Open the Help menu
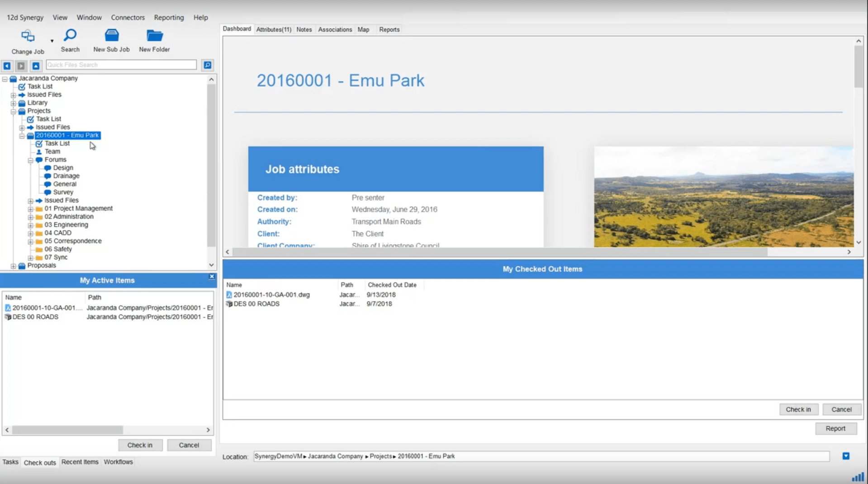The height and width of the screenshot is (484, 868). click(x=201, y=17)
